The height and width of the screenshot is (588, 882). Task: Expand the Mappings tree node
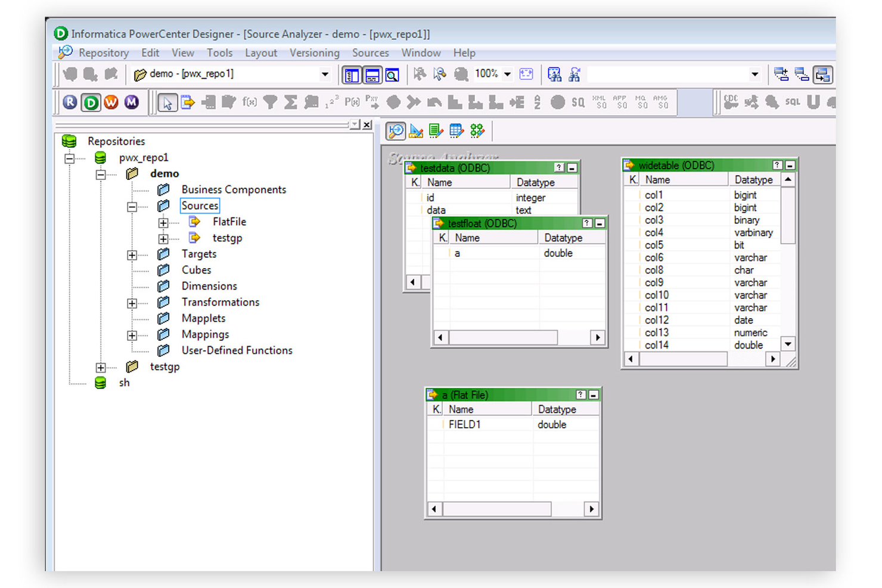(132, 335)
